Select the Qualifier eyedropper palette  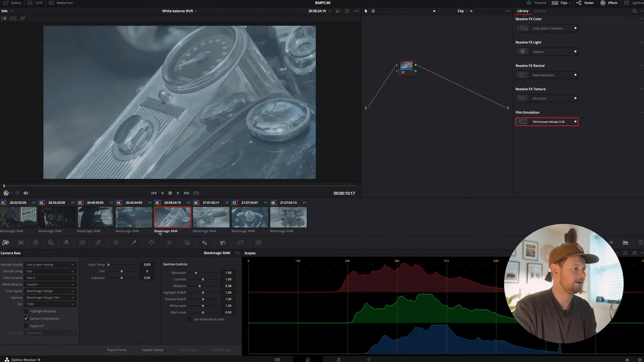click(134, 243)
